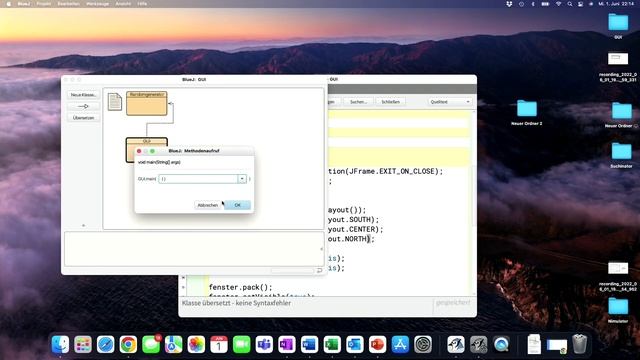
Task: Click the Bluetooth menu bar icon
Action: coord(533,4)
